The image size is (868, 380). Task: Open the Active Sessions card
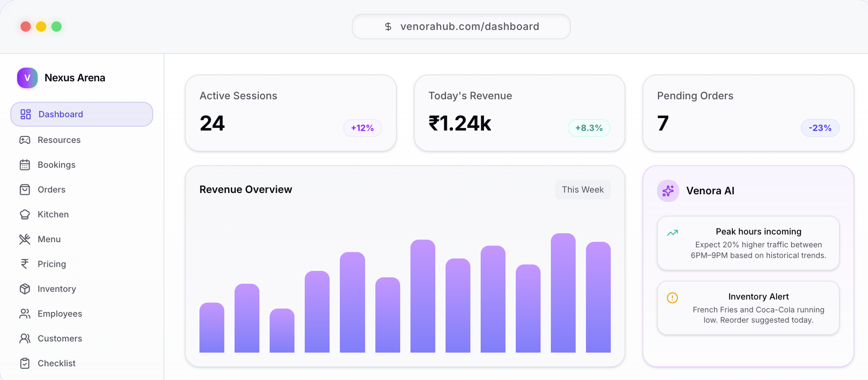291,113
